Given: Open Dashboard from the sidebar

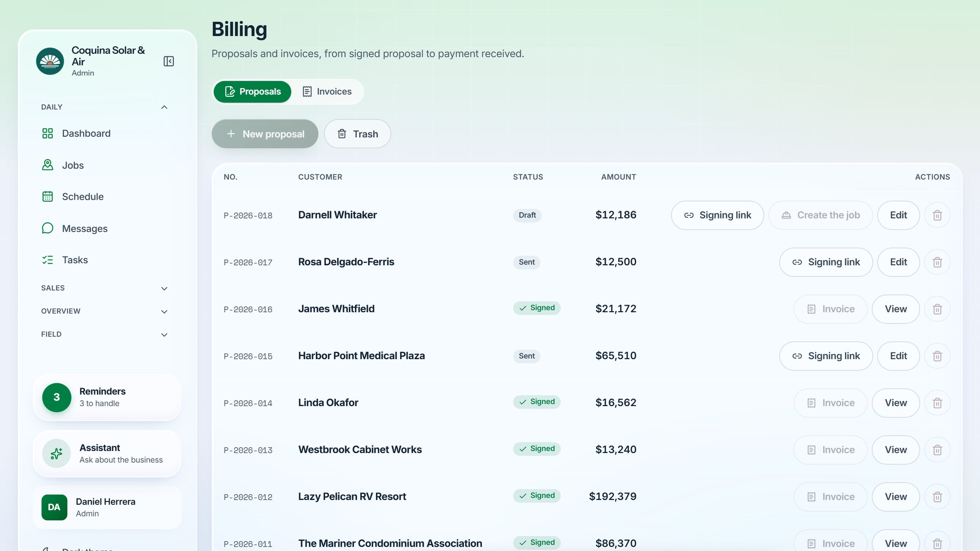Looking at the screenshot, I should (x=107, y=133).
